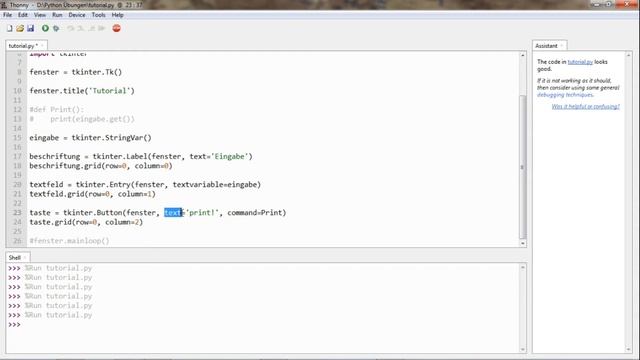Open the Run menu
This screenshot has height=360, width=640.
57,15
